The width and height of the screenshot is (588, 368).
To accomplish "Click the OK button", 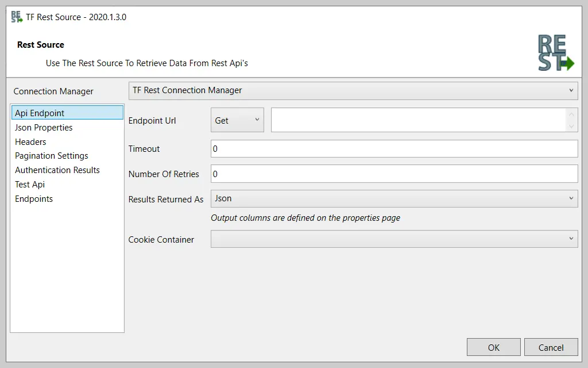I will tap(493, 347).
